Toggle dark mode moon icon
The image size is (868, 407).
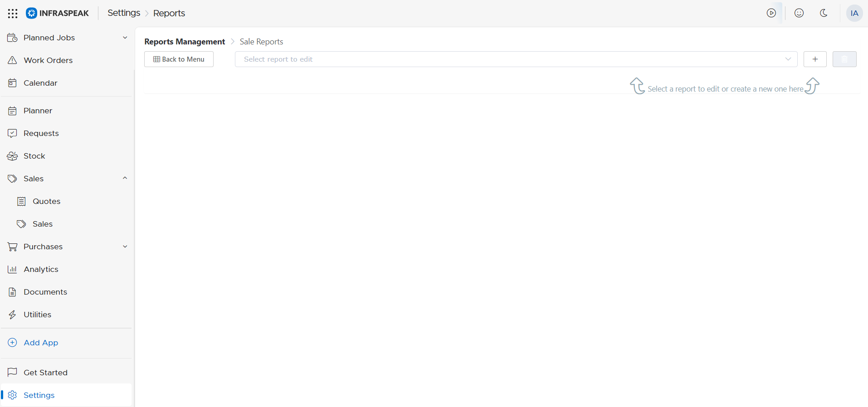click(x=824, y=13)
